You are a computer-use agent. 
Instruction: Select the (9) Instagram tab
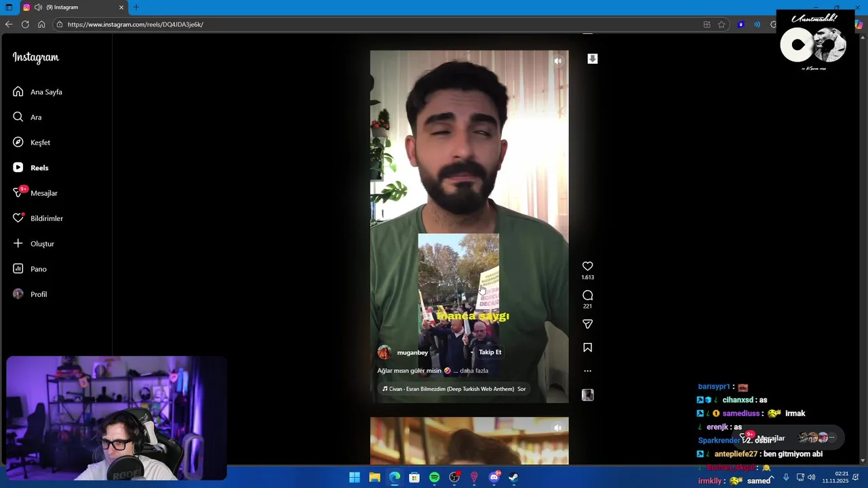click(x=73, y=7)
